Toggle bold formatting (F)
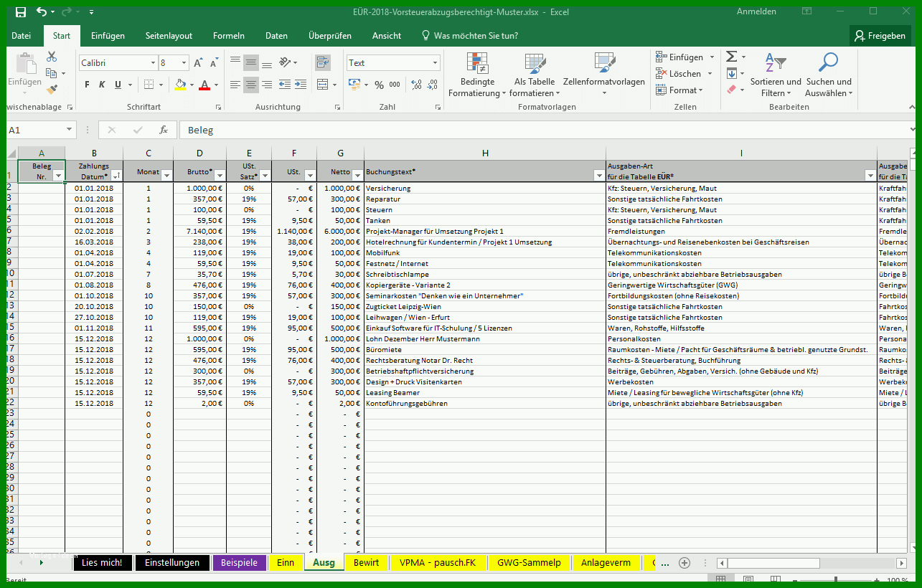The image size is (922, 588). pyautogui.click(x=87, y=85)
